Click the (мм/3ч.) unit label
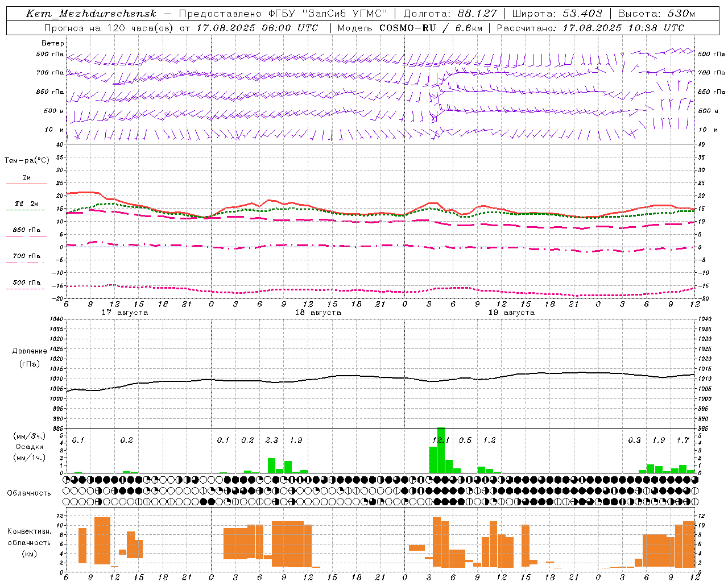Viewport: 728px width, 582px height. (29, 436)
